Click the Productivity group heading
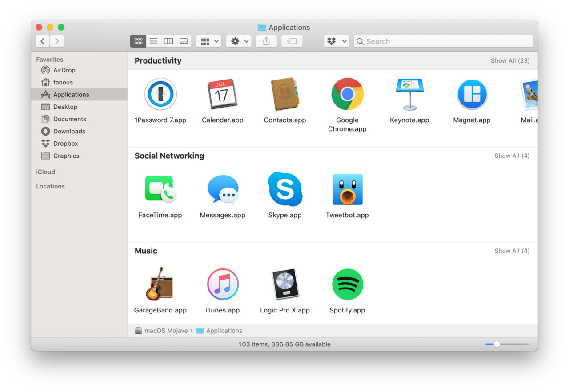 (158, 61)
